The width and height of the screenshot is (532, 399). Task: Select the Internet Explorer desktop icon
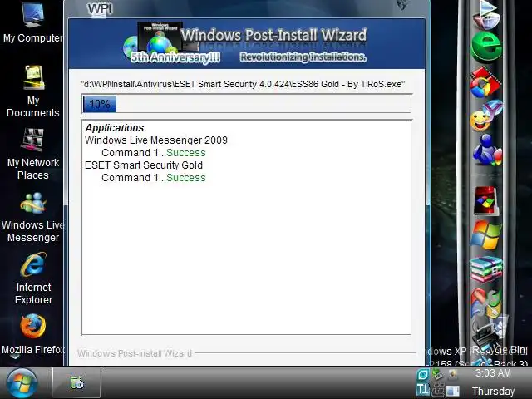coord(33,278)
